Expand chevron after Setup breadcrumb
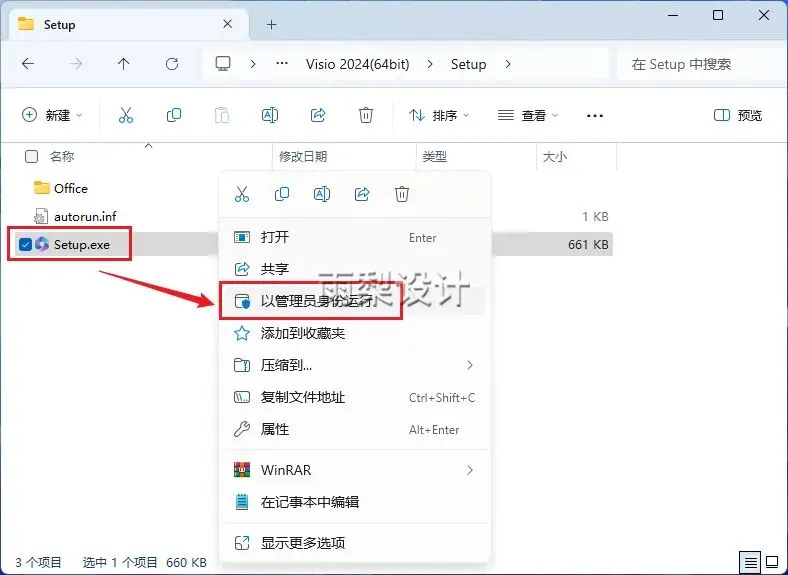The image size is (788, 575). pyautogui.click(x=508, y=64)
